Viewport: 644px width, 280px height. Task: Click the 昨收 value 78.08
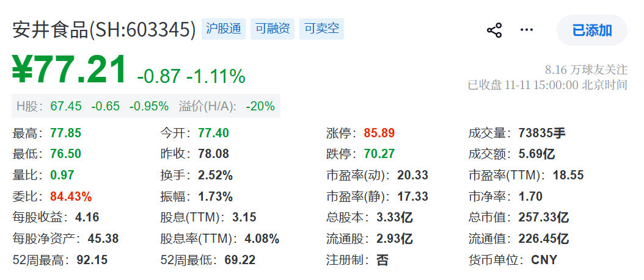[214, 154]
